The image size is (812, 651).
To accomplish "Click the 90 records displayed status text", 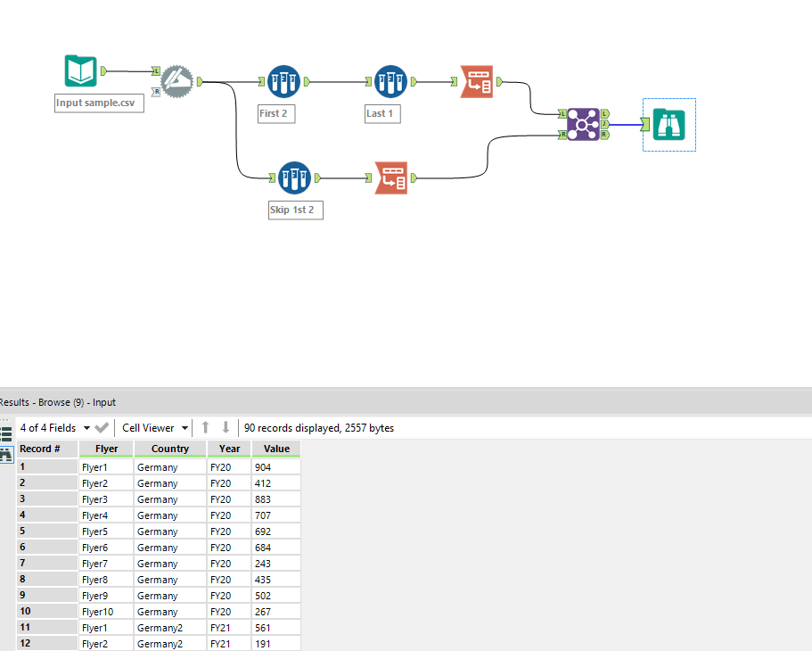I will click(x=318, y=427).
